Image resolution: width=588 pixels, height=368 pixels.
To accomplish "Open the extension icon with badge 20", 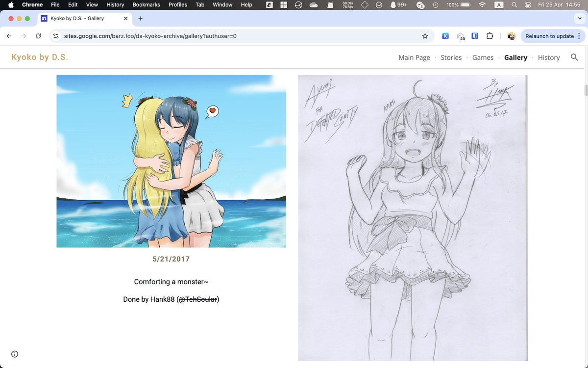I will pos(461,36).
